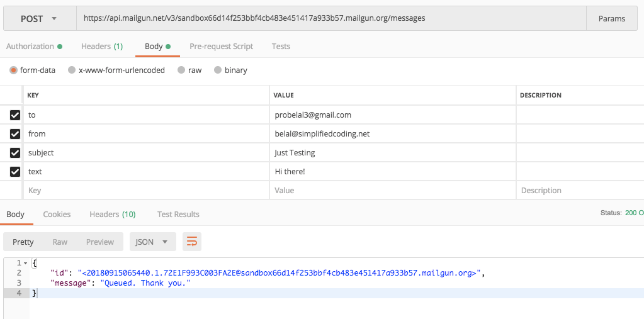644x319 pixels.
Task: Choose x-www-form-urlencoded body type
Action: tap(72, 70)
